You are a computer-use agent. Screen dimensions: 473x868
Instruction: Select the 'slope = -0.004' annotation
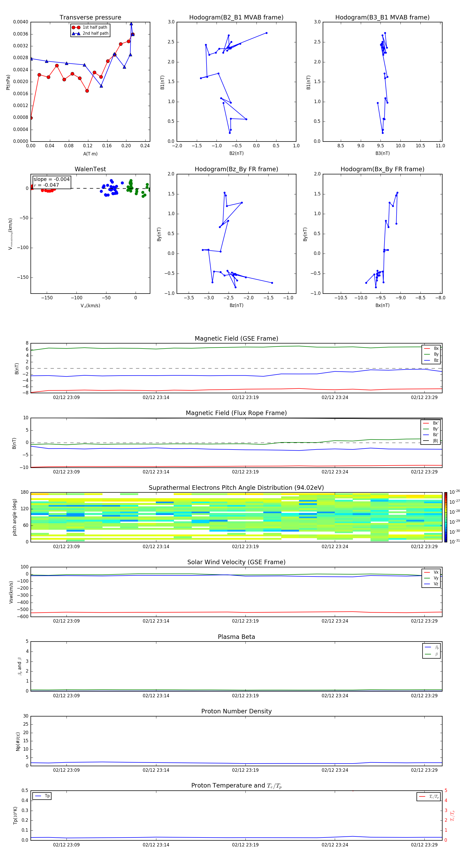tap(52, 179)
